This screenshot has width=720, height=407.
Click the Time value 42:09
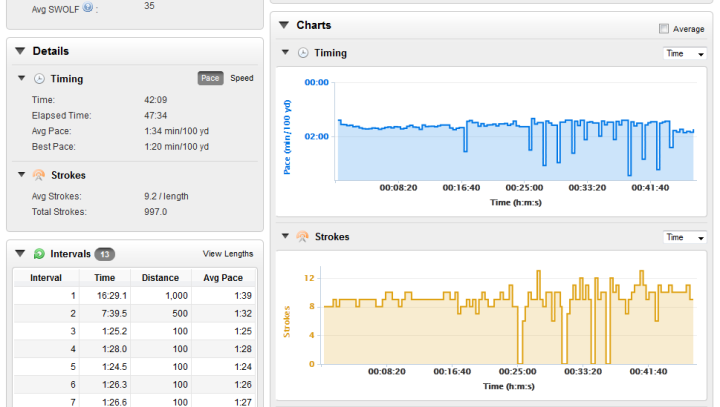pos(156,100)
